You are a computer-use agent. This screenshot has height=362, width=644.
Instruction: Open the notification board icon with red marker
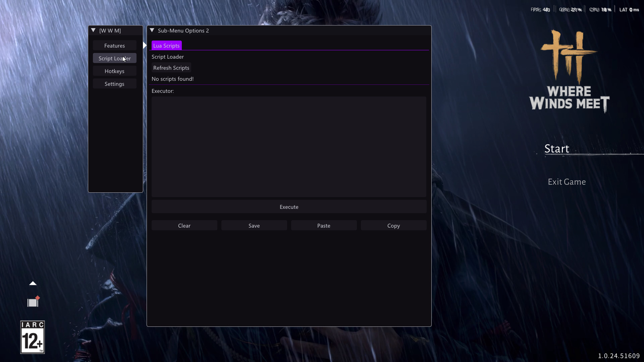click(33, 302)
